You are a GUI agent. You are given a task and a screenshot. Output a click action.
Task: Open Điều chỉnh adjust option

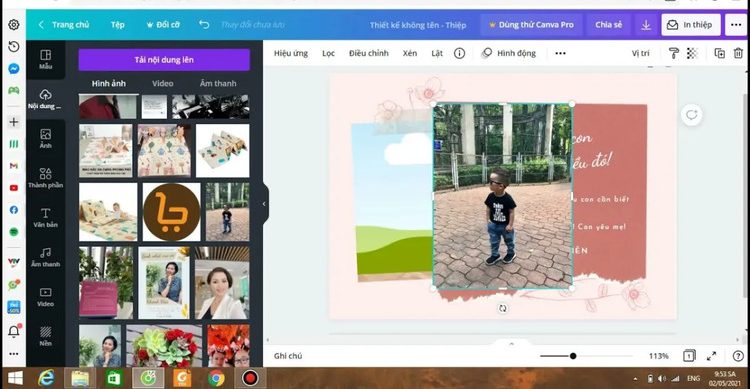369,53
